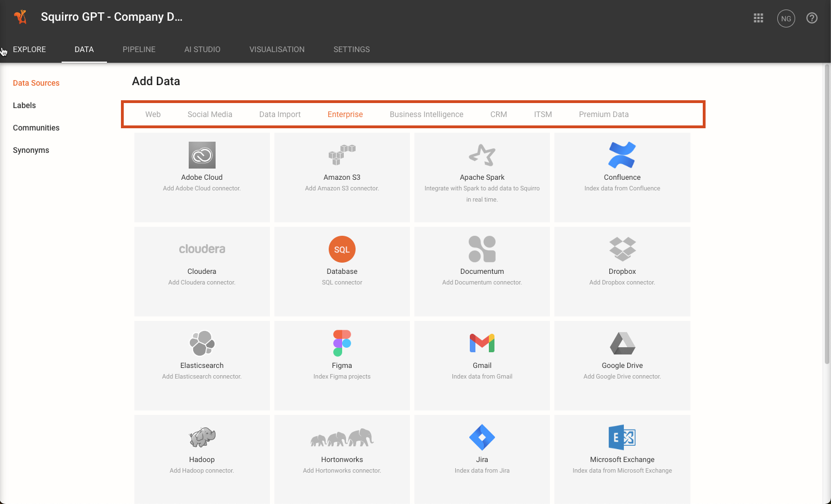
Task: Select the CRM category tab
Action: 499,114
